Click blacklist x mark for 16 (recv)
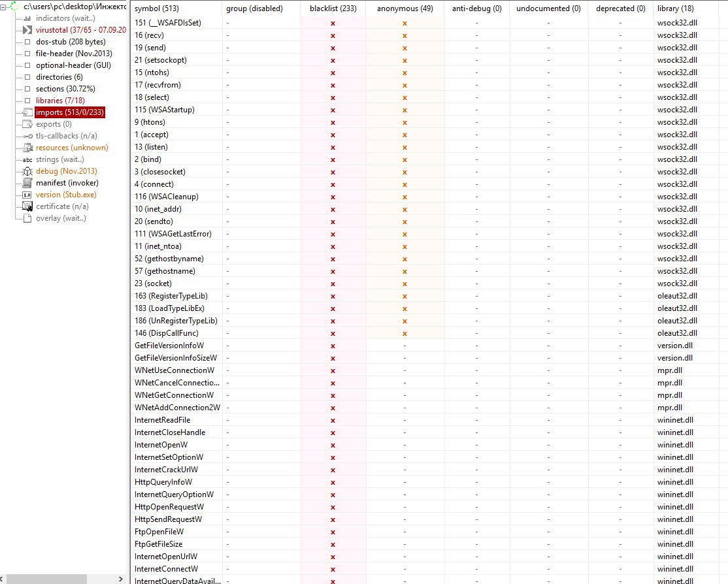 click(x=333, y=36)
